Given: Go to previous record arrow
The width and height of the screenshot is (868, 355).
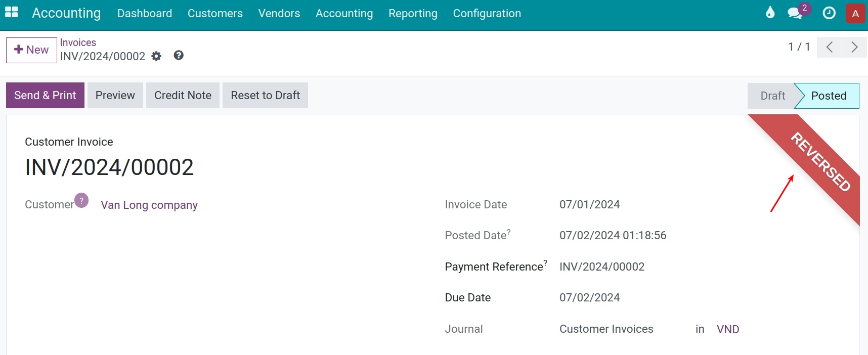Looking at the screenshot, I should (x=829, y=47).
